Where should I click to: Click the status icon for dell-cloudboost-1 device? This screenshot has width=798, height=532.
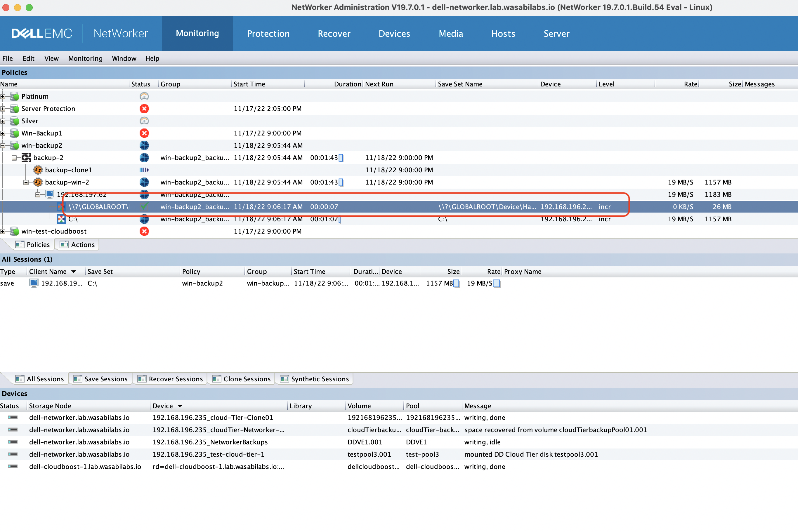click(x=13, y=467)
